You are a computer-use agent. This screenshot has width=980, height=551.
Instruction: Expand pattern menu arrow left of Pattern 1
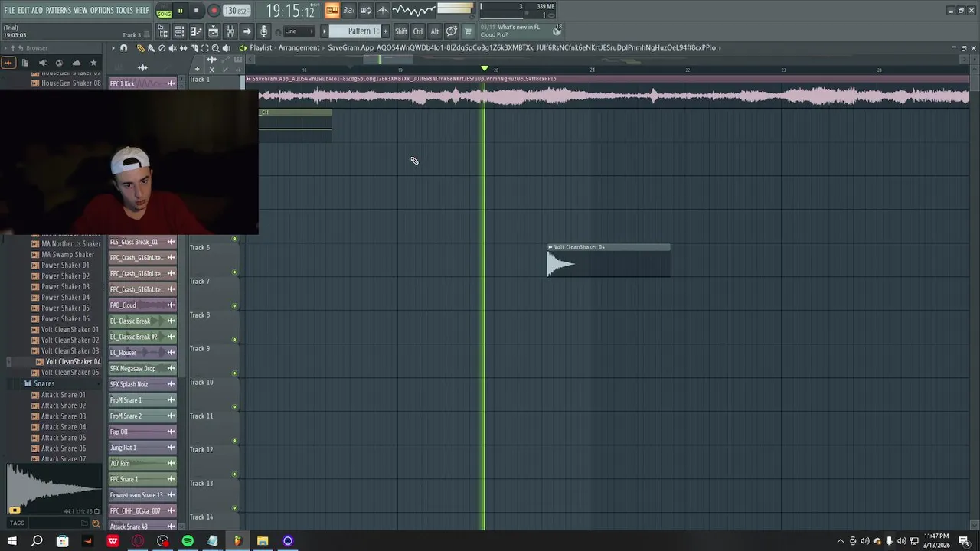(x=325, y=31)
